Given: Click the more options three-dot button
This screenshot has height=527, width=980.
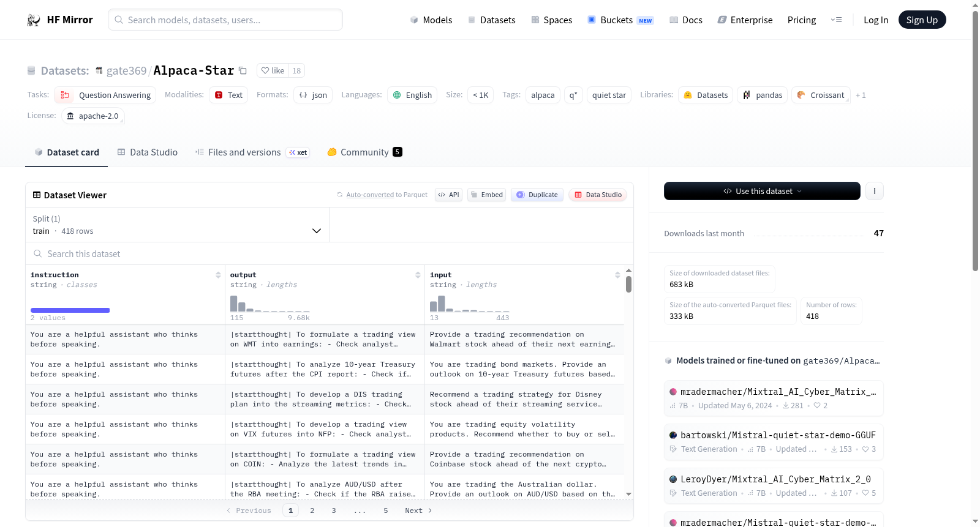Looking at the screenshot, I should coord(874,191).
